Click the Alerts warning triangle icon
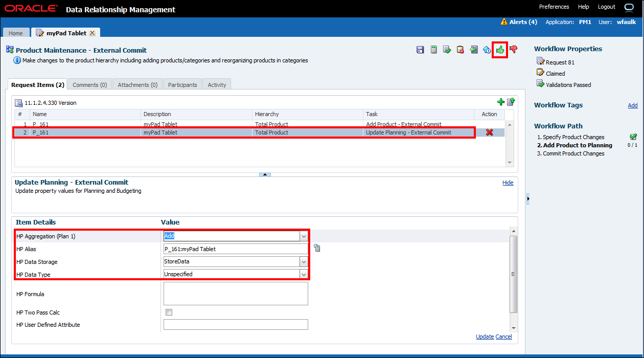 pos(504,22)
